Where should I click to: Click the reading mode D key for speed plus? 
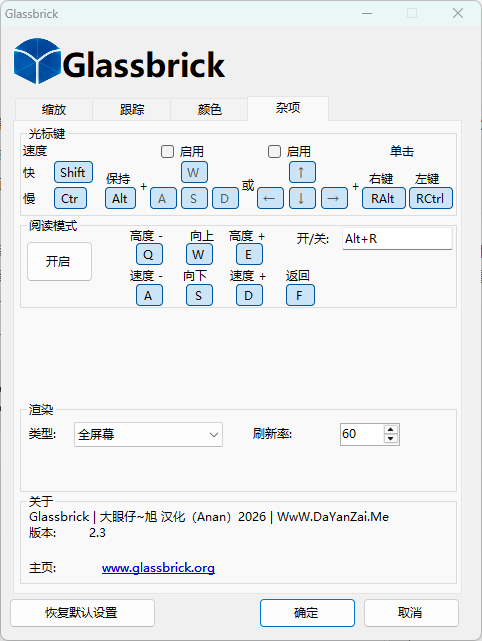(x=249, y=295)
